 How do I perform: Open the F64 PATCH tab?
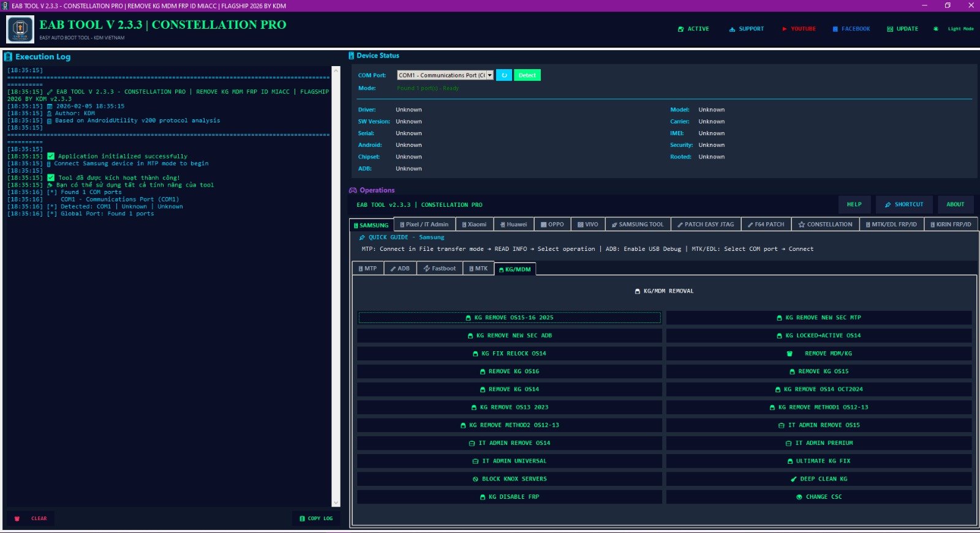(x=766, y=225)
